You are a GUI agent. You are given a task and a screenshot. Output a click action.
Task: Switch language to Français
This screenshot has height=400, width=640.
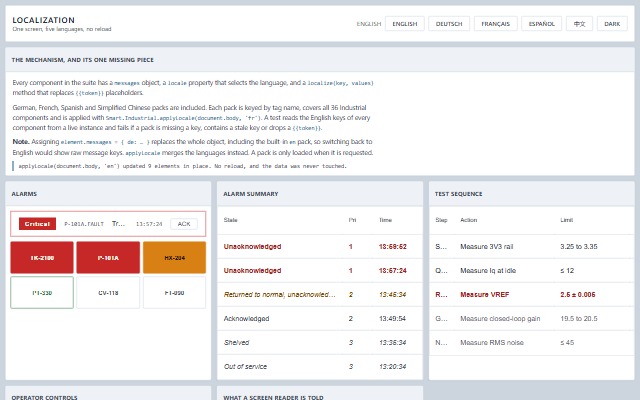pyautogui.click(x=496, y=24)
